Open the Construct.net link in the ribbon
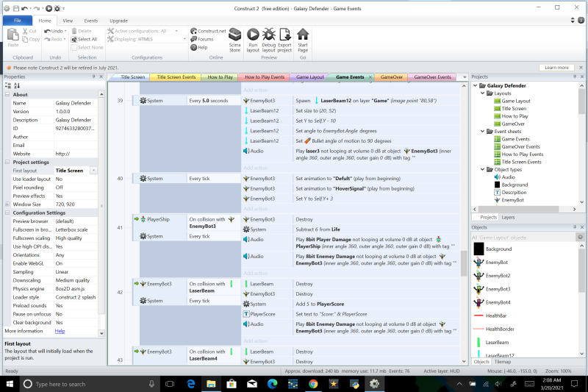Viewport: 588px width, 392px height. pyautogui.click(x=208, y=31)
